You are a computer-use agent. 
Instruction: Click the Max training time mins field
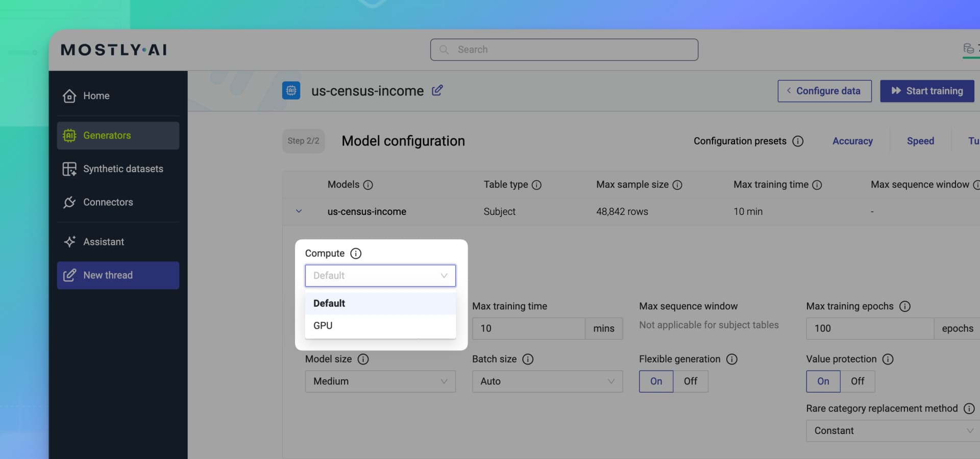(x=528, y=328)
